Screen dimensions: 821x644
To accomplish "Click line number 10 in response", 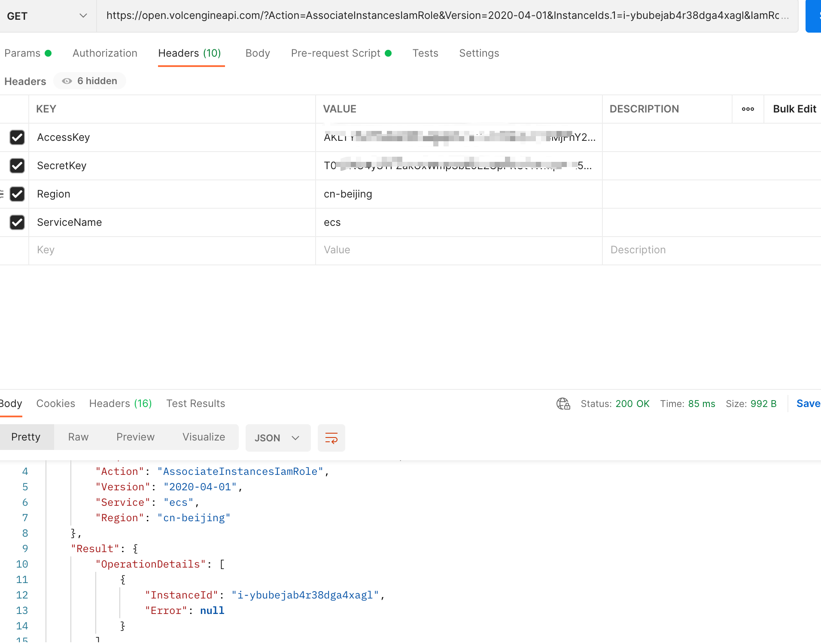I will [22, 564].
